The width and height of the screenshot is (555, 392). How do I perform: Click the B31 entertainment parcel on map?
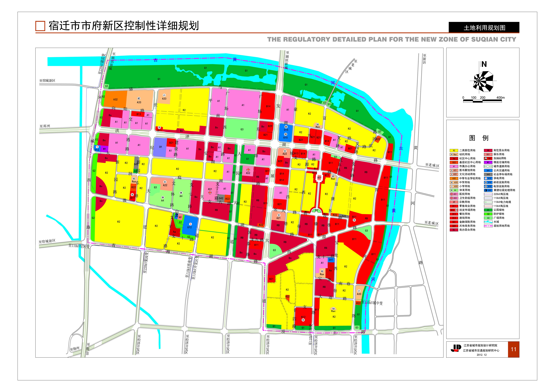click(x=319, y=178)
